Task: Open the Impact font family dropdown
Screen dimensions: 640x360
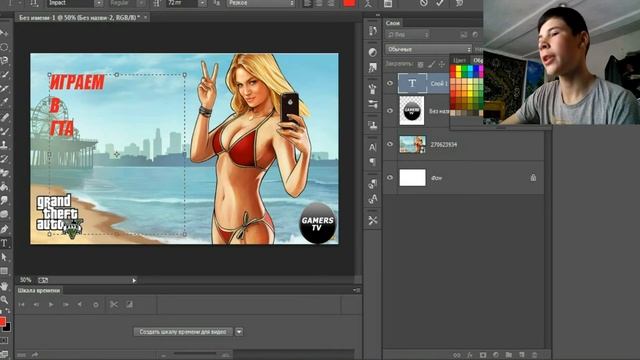Action: coord(99,3)
